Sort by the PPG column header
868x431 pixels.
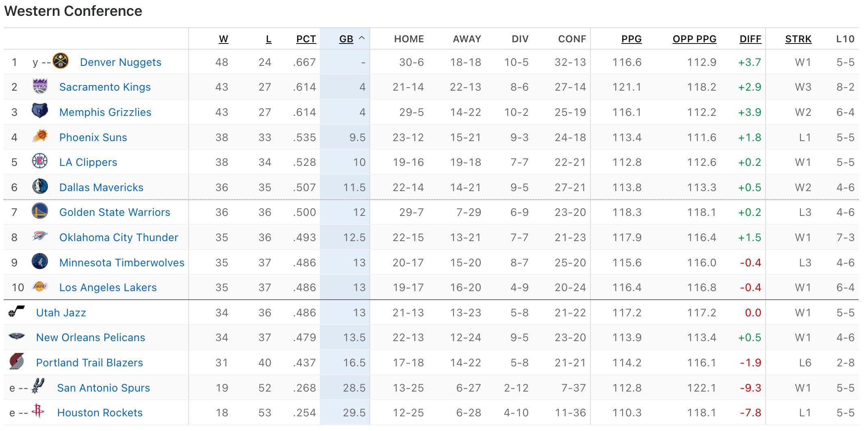[631, 39]
